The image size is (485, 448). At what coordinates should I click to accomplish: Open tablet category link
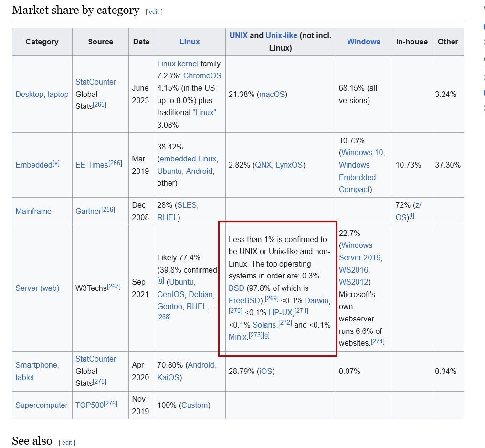coord(25,377)
